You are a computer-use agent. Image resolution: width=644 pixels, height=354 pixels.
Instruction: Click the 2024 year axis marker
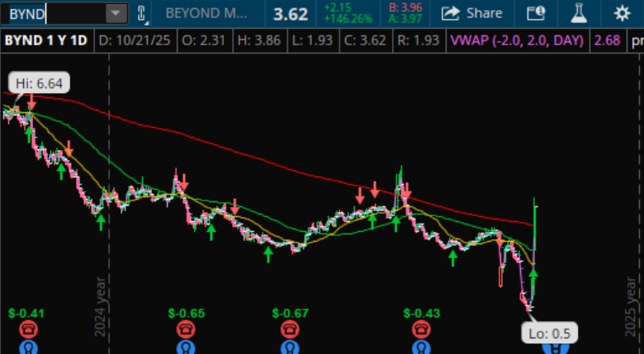(x=100, y=307)
